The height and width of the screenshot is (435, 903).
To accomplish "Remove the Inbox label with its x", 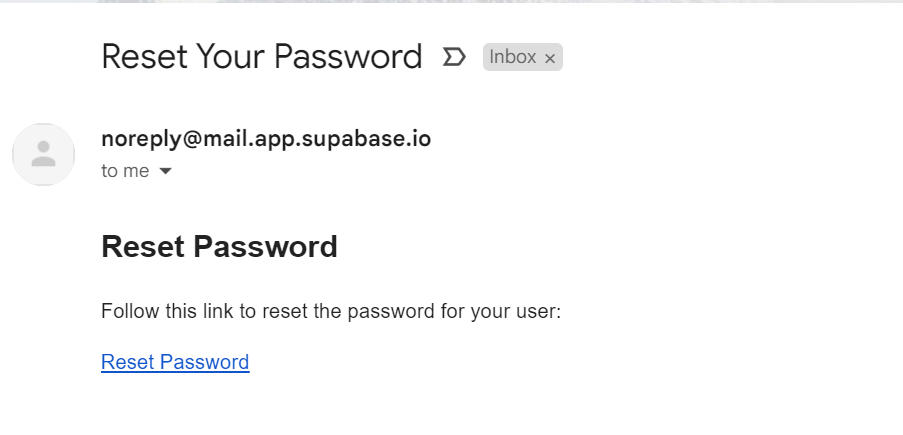I will point(550,58).
